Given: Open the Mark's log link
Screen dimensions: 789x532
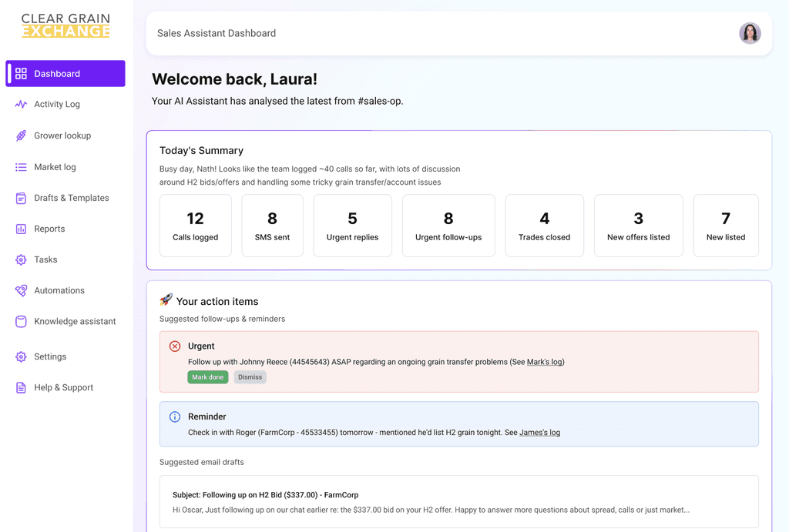Looking at the screenshot, I should (545, 362).
